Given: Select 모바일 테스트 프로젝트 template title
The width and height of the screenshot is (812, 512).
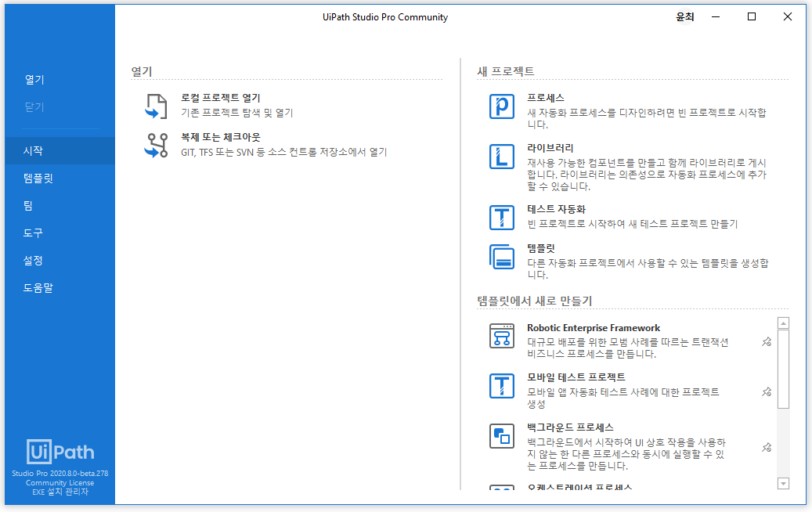Looking at the screenshot, I should 576,377.
